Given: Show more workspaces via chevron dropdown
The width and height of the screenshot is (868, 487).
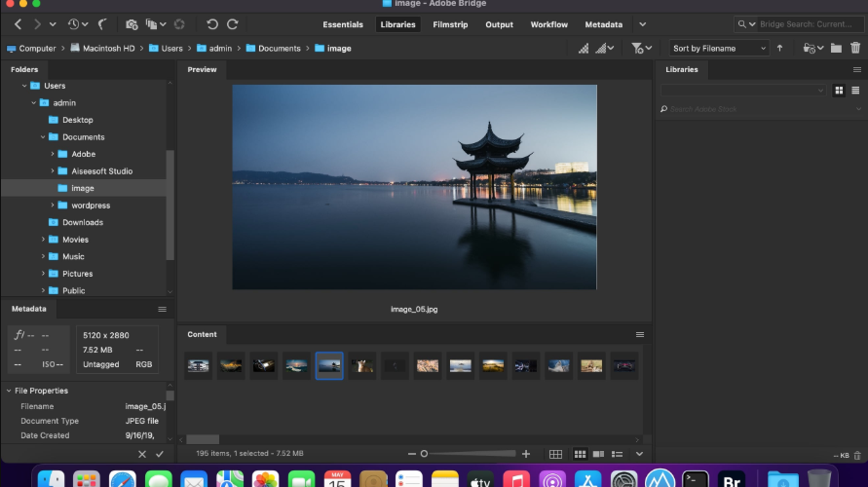Looking at the screenshot, I should click(x=642, y=24).
